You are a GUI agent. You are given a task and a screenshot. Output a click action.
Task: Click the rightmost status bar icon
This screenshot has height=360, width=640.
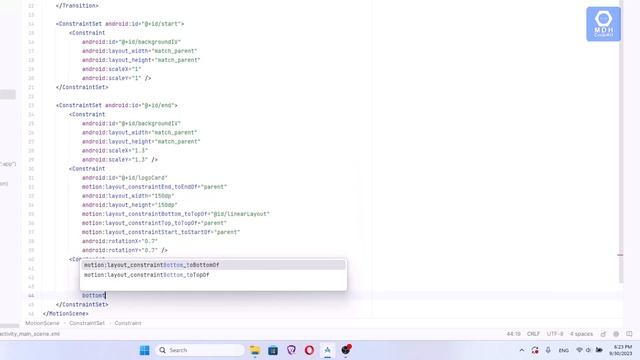tap(629, 334)
